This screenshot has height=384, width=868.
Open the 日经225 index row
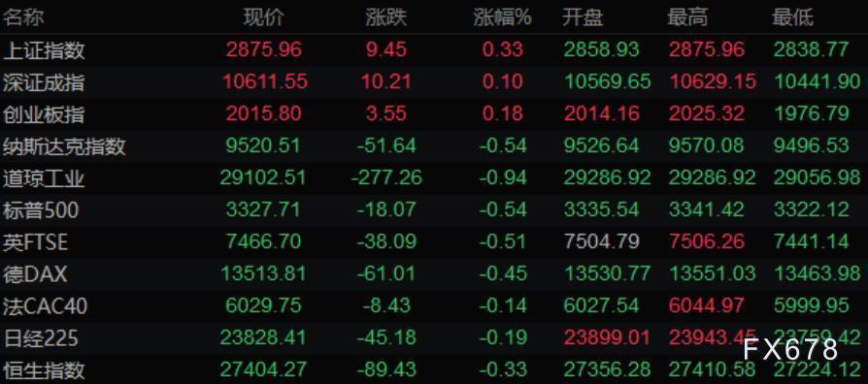coord(434,338)
